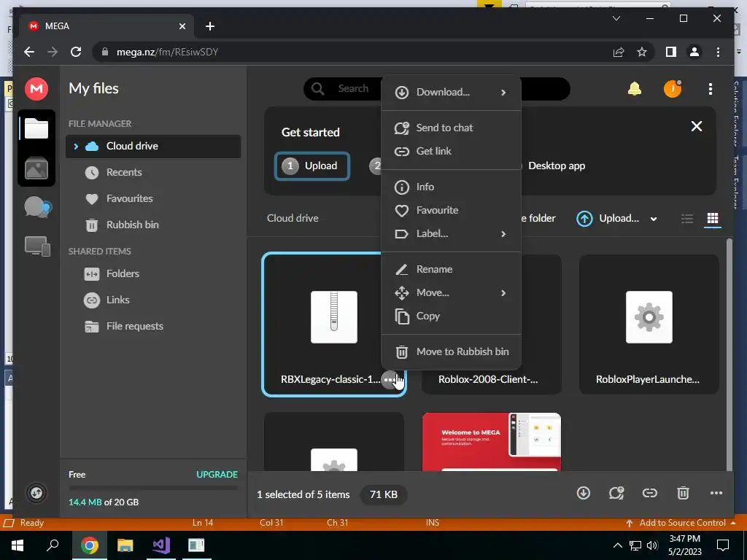Reload the page in Chrome
747x560 pixels.
pos(76,52)
